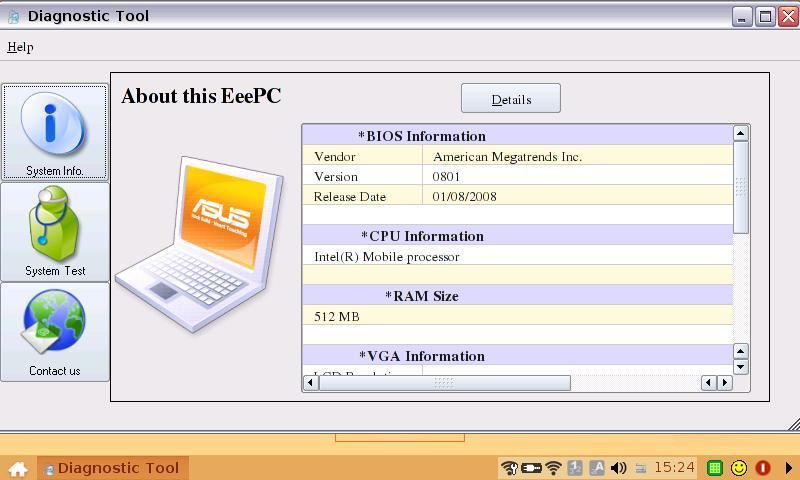
Task: Minimize the Diagnostic Tool window
Action: click(x=742, y=17)
